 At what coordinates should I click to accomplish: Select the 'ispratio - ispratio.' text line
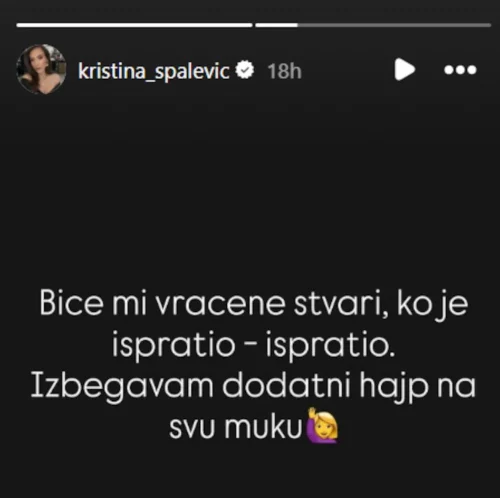coord(253,345)
